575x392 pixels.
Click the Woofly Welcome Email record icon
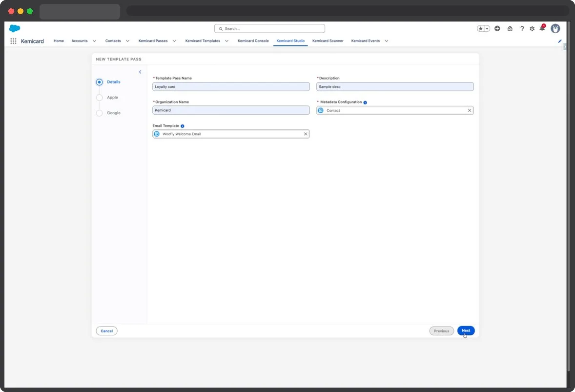point(157,134)
